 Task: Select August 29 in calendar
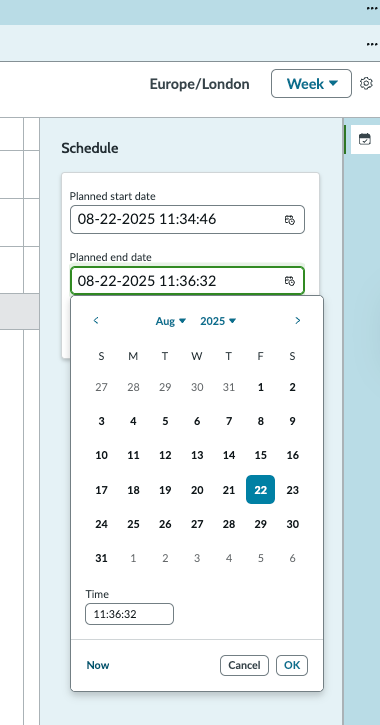click(261, 524)
